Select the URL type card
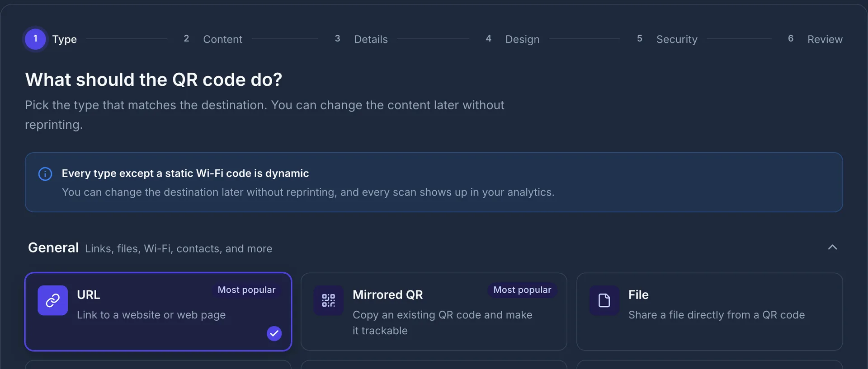This screenshot has width=868, height=369. coord(158,312)
